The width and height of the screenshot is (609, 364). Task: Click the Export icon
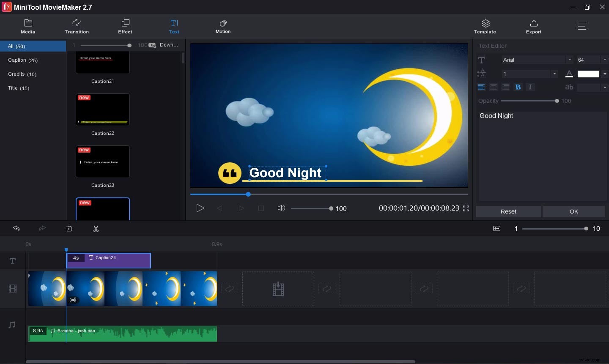point(534,26)
